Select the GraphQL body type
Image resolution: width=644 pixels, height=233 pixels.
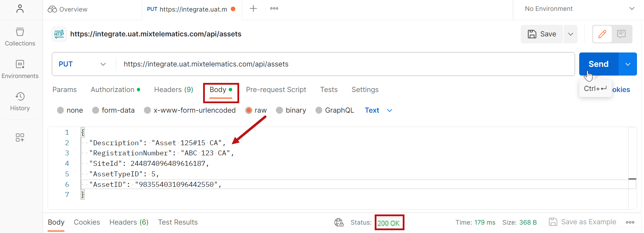coord(319,110)
